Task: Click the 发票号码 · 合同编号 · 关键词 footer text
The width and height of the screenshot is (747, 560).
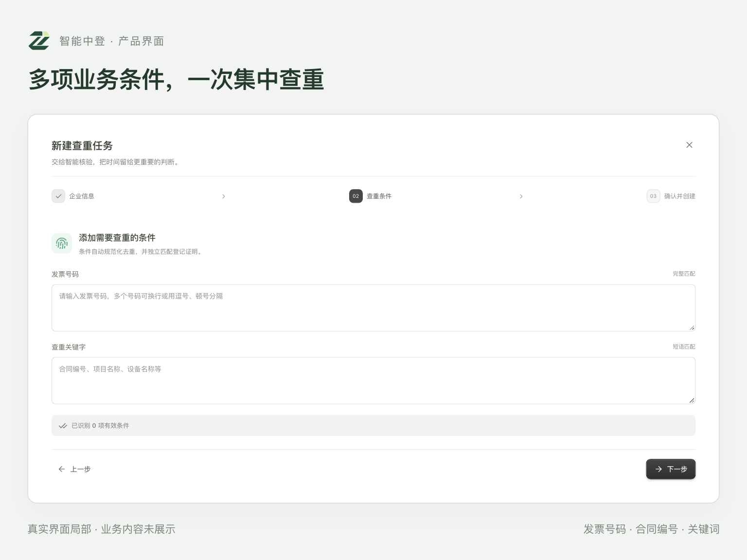Action: click(651, 529)
